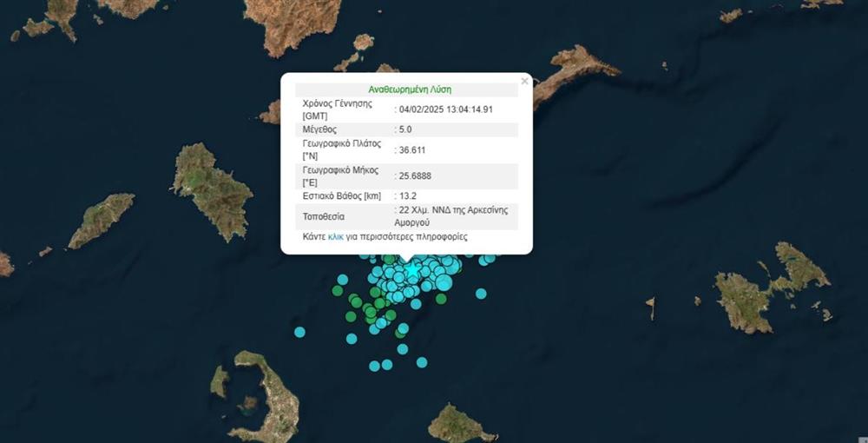The height and width of the screenshot is (443, 868).
Task: Select the cyan marker at the cluster's upper-left edge
Action: point(343,280)
